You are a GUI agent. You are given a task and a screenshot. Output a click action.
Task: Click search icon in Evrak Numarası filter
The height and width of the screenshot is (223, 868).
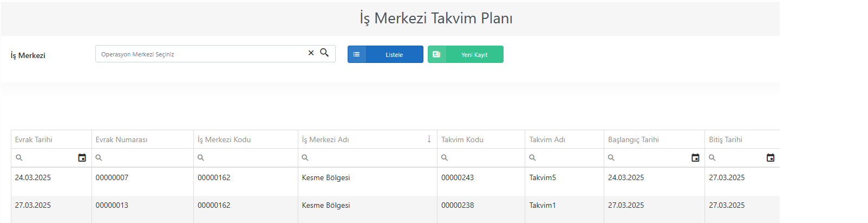pos(99,158)
